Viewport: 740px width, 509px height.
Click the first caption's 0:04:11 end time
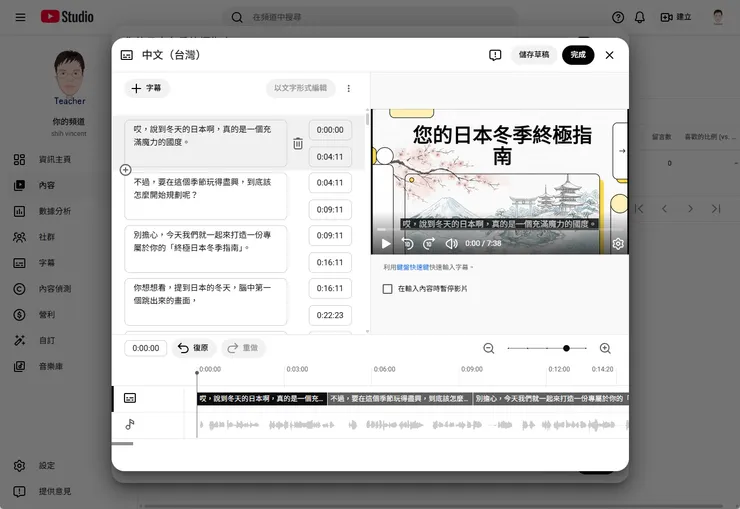[330, 157]
